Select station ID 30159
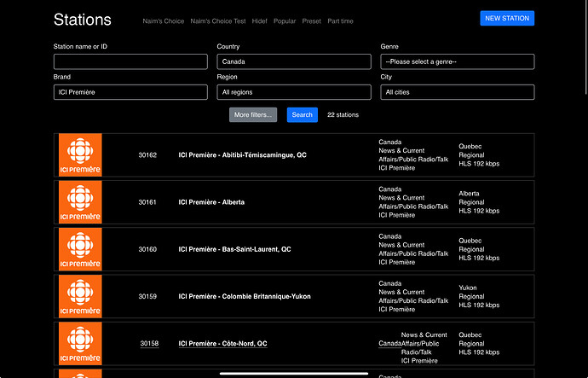Viewport: 588px width, 378px height. [x=147, y=296]
